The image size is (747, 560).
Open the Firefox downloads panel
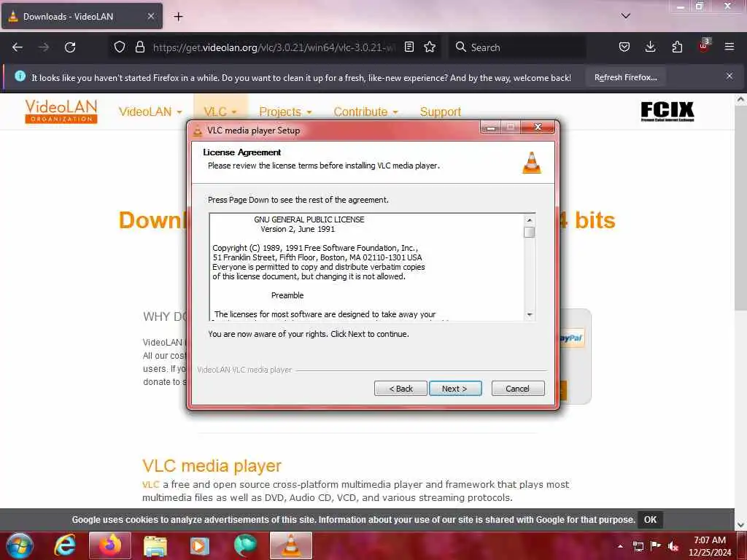[x=650, y=47]
